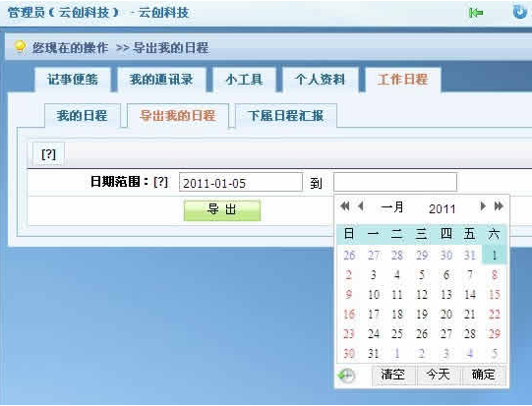532x406 pixels.
Task: Click the yellow lightbulb icon
Action: point(20,47)
